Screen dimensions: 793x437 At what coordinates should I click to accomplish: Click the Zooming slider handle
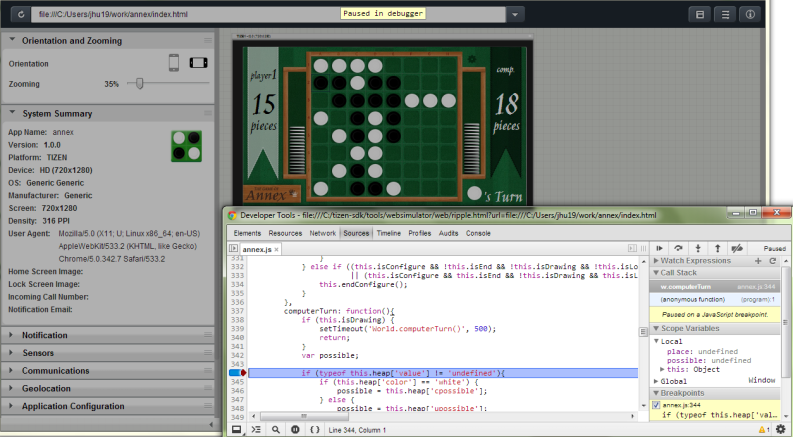tap(140, 84)
